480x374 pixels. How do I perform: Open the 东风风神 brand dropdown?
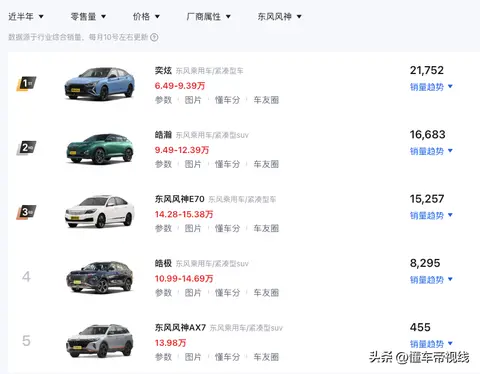[x=279, y=16]
